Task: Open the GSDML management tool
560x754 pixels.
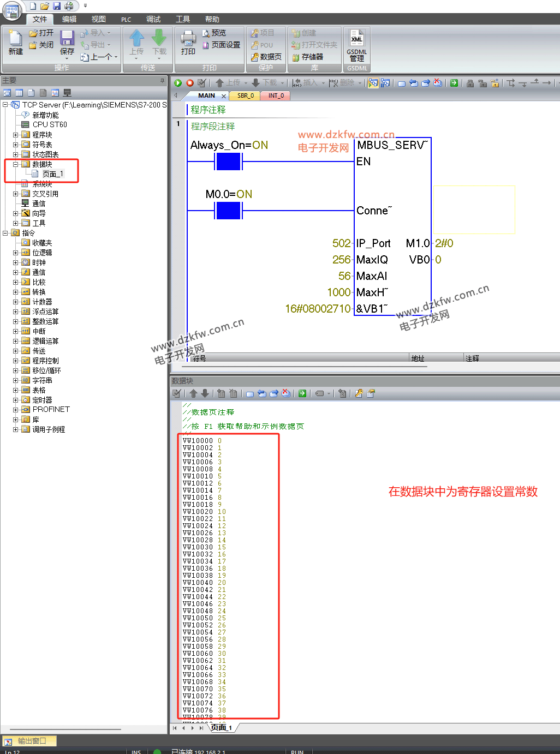Action: [x=356, y=46]
